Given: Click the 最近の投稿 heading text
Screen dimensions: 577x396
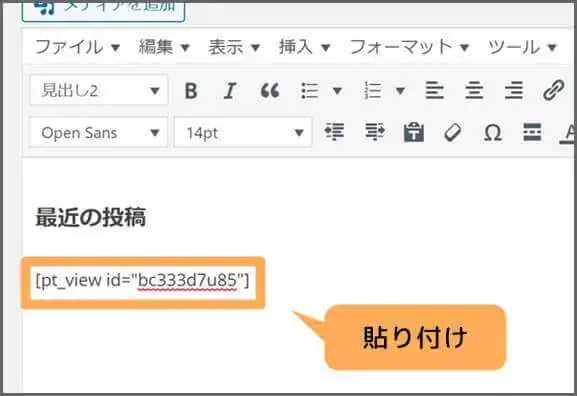Looking at the screenshot, I should point(91,217).
